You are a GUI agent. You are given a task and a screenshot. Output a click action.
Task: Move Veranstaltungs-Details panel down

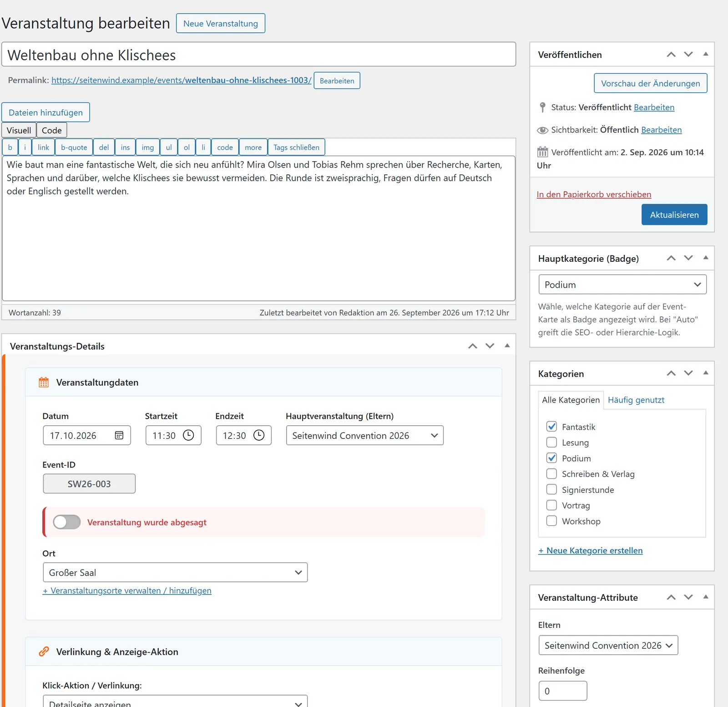490,346
